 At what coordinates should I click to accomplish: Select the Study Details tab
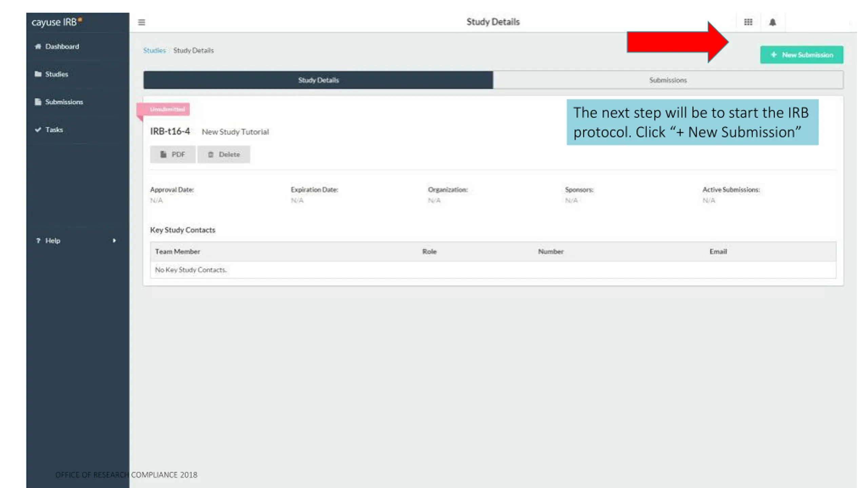click(x=318, y=80)
